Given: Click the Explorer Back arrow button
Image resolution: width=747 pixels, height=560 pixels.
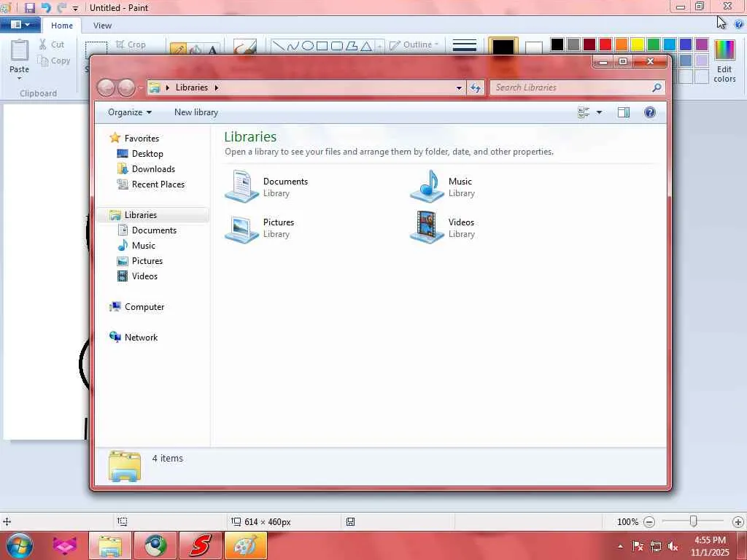Looking at the screenshot, I should point(107,87).
